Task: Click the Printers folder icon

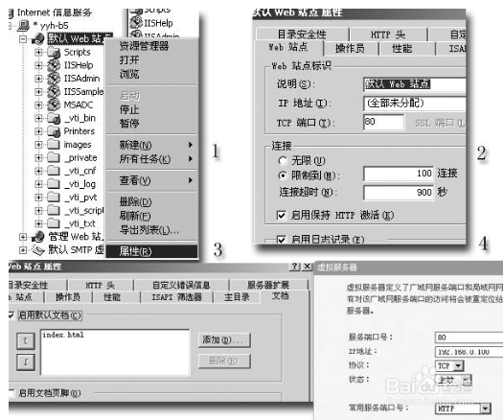Action: pos(54,131)
